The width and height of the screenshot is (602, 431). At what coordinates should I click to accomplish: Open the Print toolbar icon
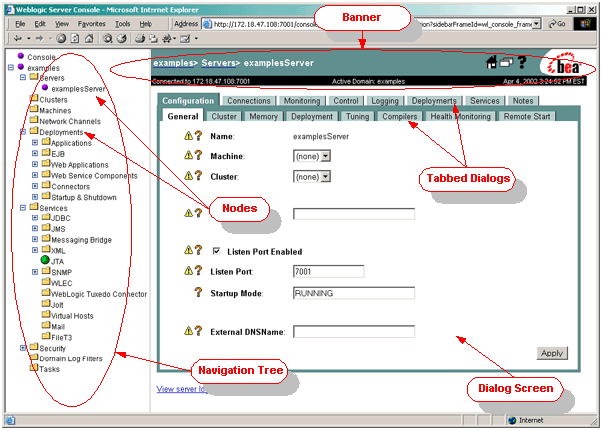140,38
